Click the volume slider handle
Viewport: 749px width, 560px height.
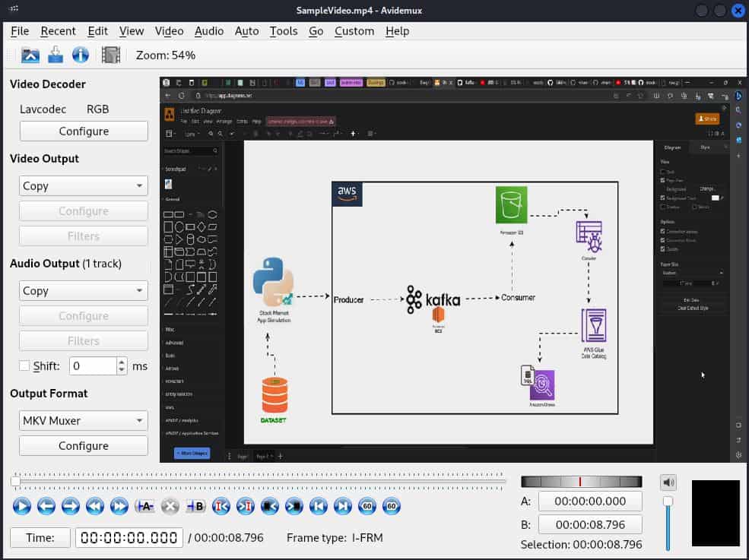pos(668,501)
